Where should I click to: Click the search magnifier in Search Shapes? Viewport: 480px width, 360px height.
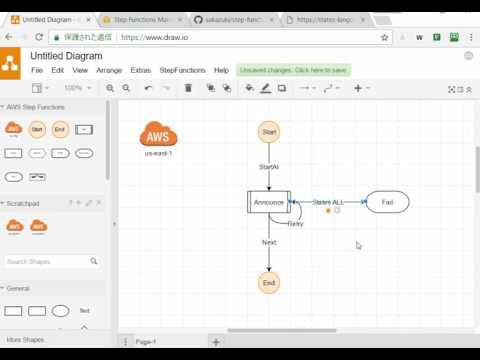click(94, 261)
